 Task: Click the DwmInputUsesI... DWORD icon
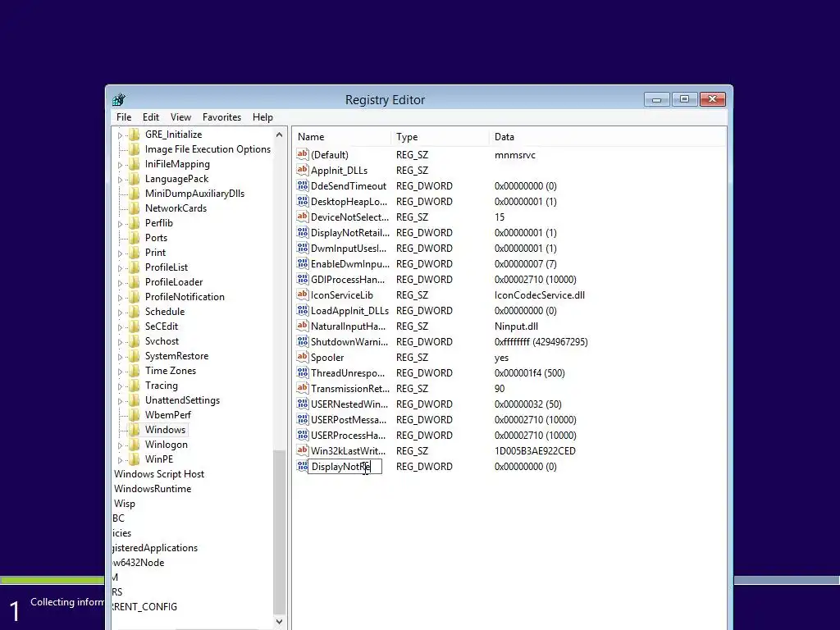click(302, 248)
